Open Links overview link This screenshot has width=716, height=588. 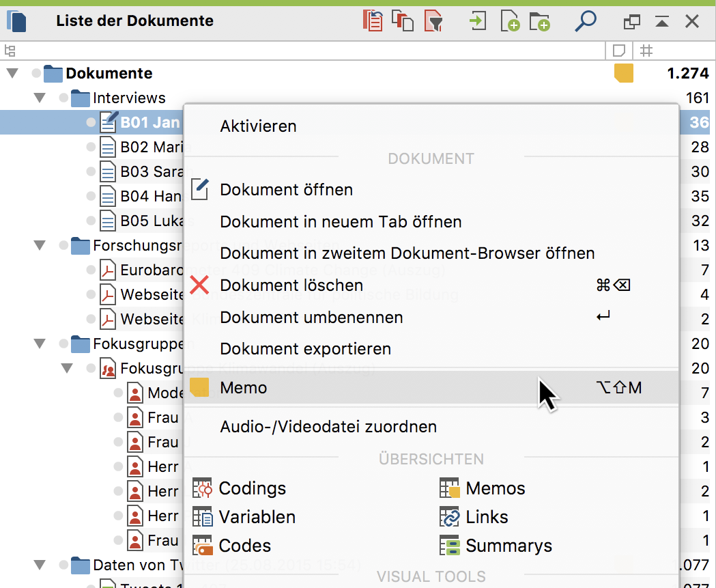(x=487, y=517)
